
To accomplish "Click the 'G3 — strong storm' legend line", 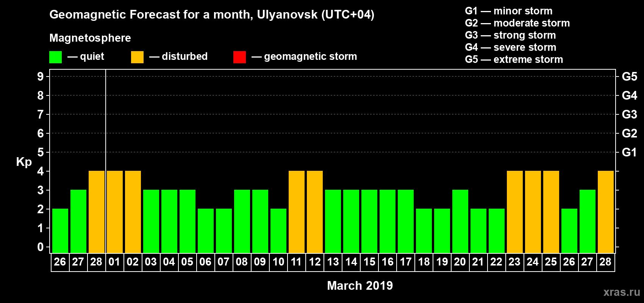I will (510, 35).
